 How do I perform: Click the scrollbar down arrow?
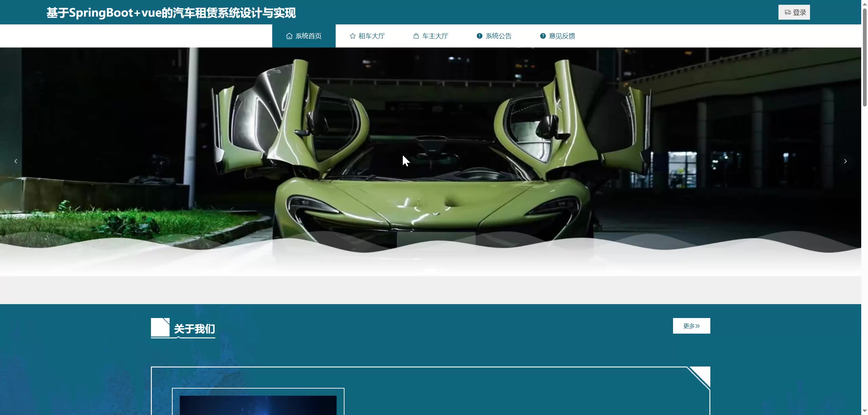tap(865, 411)
